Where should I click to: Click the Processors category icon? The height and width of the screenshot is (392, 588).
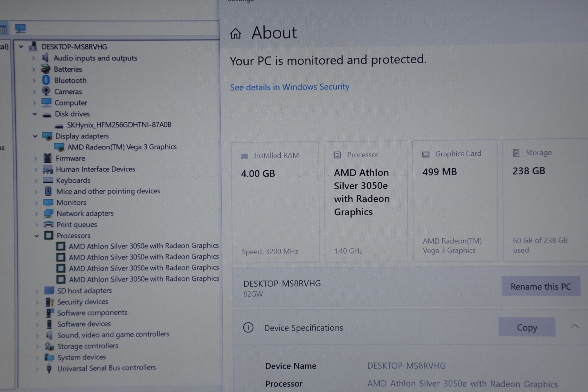point(49,235)
